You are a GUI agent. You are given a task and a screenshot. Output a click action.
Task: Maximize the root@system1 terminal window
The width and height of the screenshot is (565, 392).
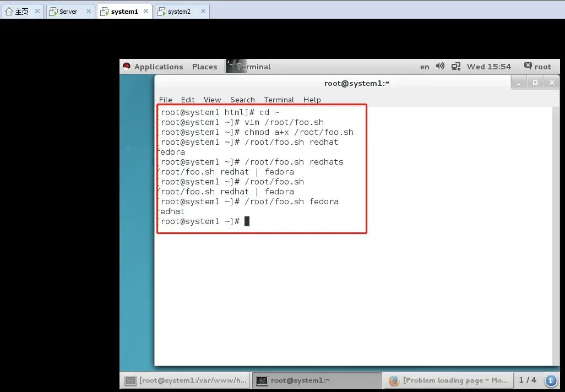[x=535, y=83]
